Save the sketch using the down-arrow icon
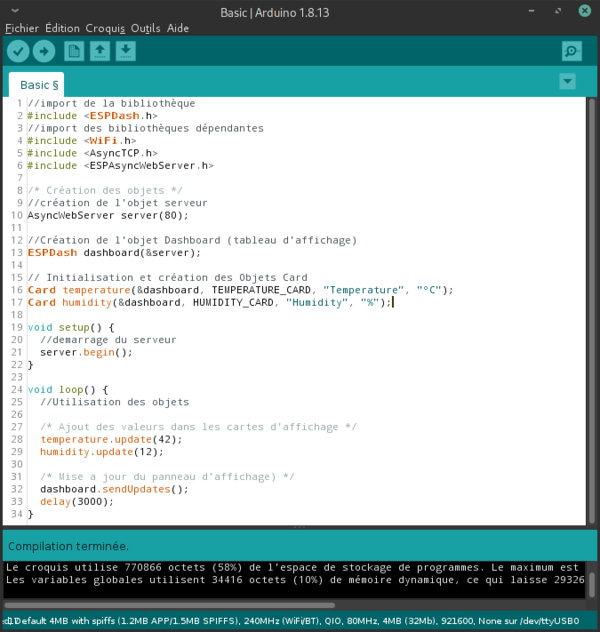Viewport: 600px width, 632px height. pos(126,51)
